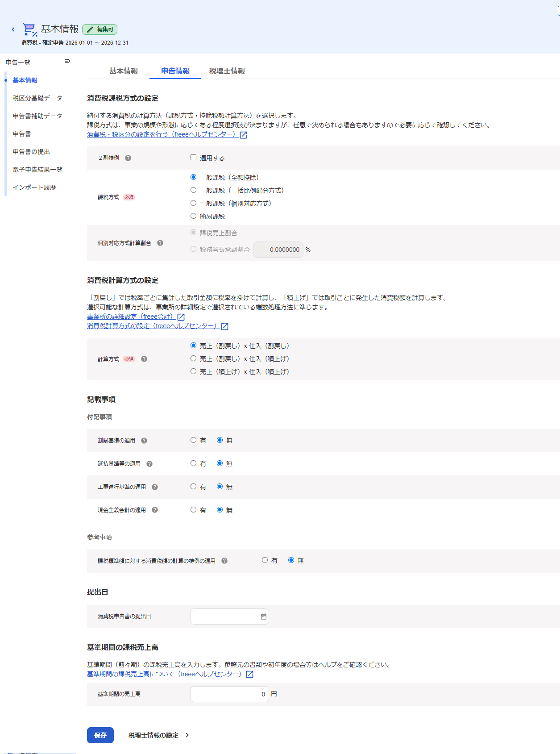Image resolution: width=560 pixels, height=754 pixels.
Task: Click the 保存 button
Action: pos(100,735)
